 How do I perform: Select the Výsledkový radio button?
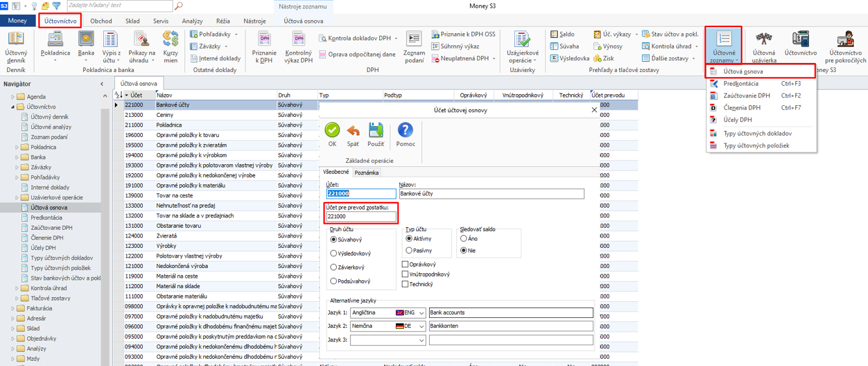tap(334, 254)
